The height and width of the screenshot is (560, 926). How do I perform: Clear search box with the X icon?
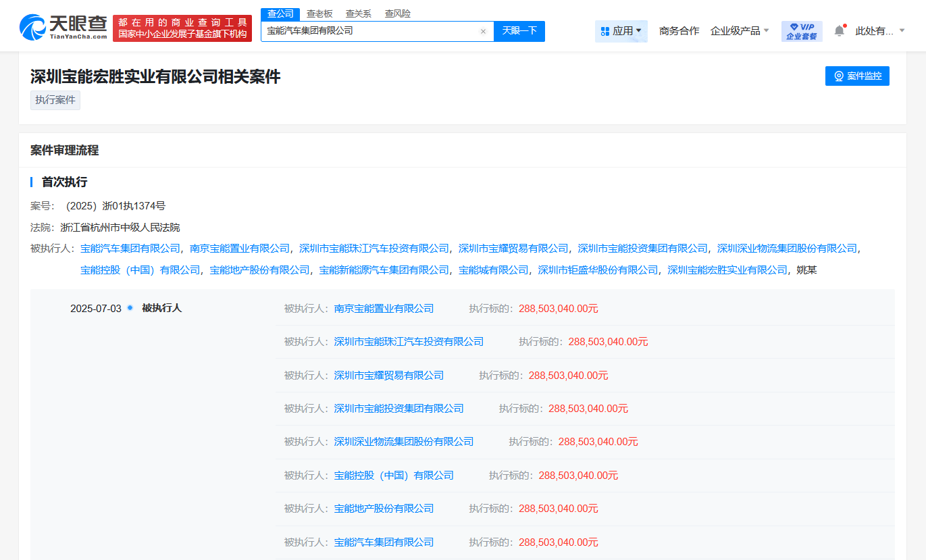(x=483, y=31)
